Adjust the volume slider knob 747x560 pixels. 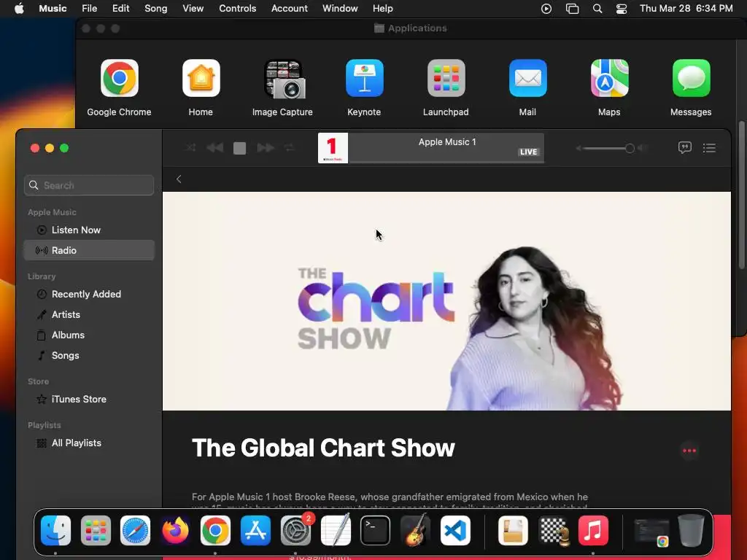click(x=630, y=149)
